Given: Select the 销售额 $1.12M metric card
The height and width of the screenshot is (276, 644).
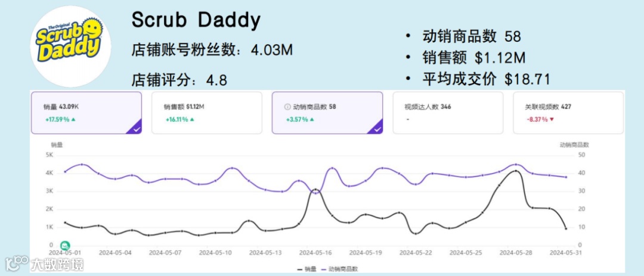Looking at the screenshot, I should click(206, 113).
